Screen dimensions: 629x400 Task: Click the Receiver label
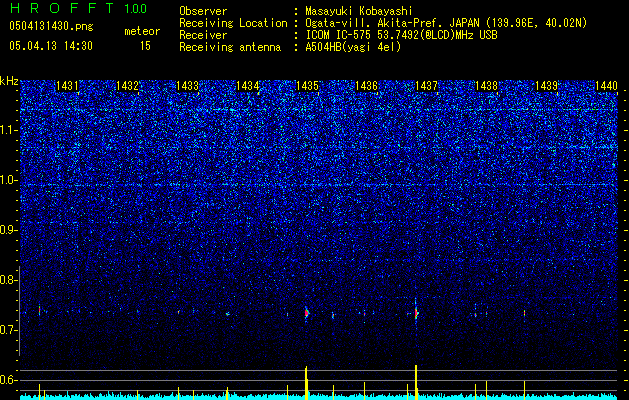pyautogui.click(x=203, y=35)
